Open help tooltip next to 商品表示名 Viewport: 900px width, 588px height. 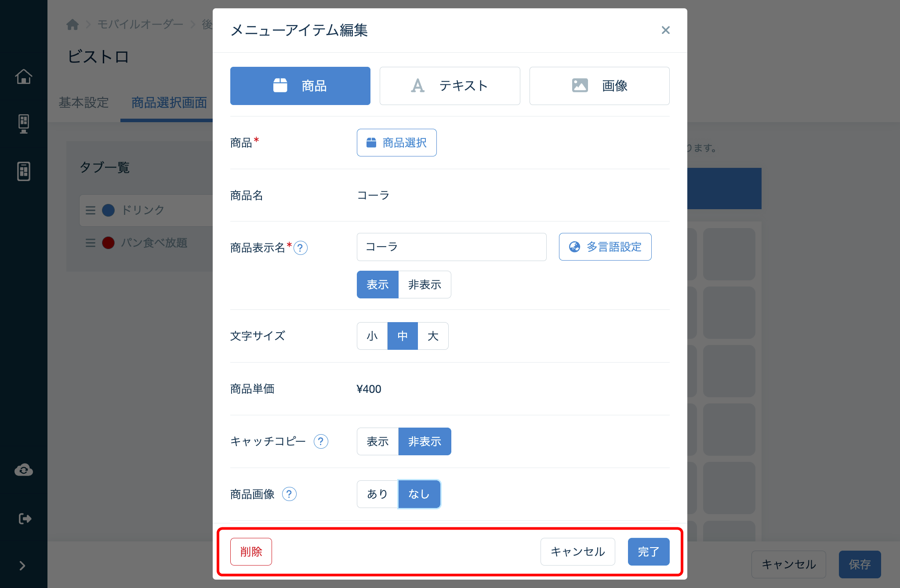coord(301,248)
